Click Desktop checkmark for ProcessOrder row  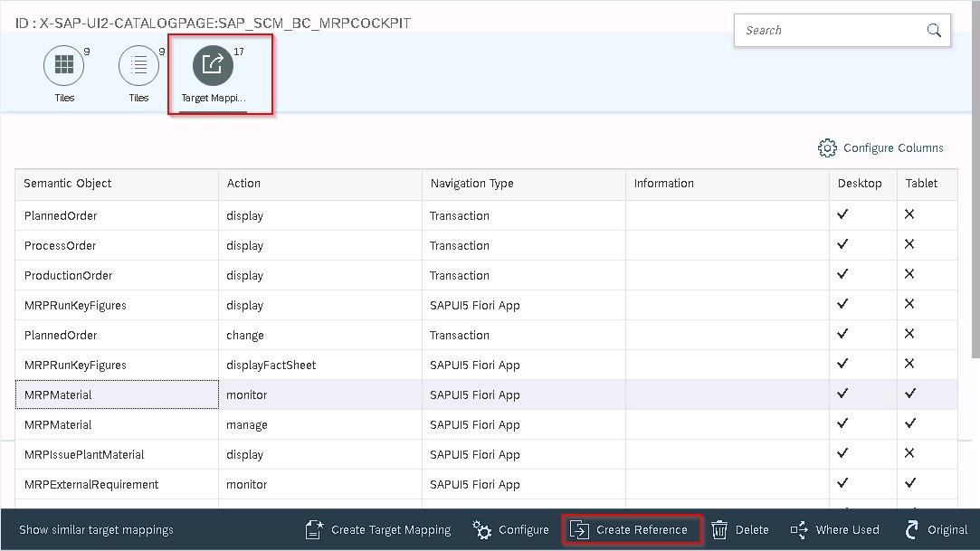[842, 245]
